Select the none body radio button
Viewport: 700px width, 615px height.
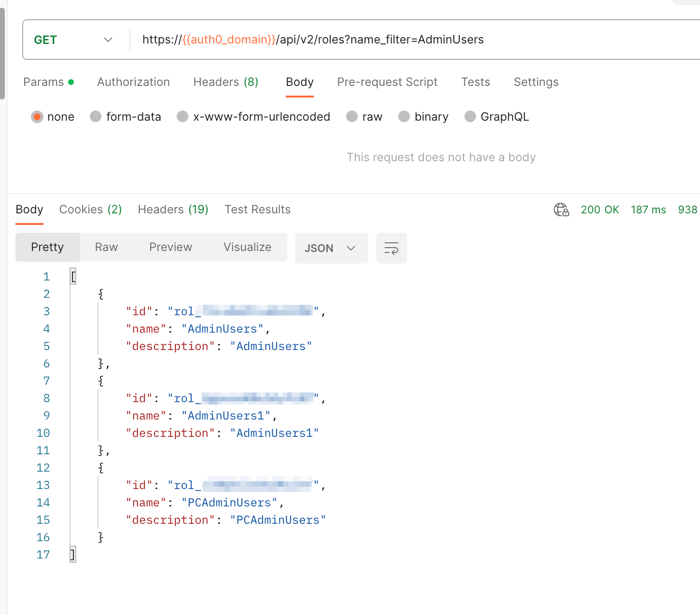[x=37, y=117]
